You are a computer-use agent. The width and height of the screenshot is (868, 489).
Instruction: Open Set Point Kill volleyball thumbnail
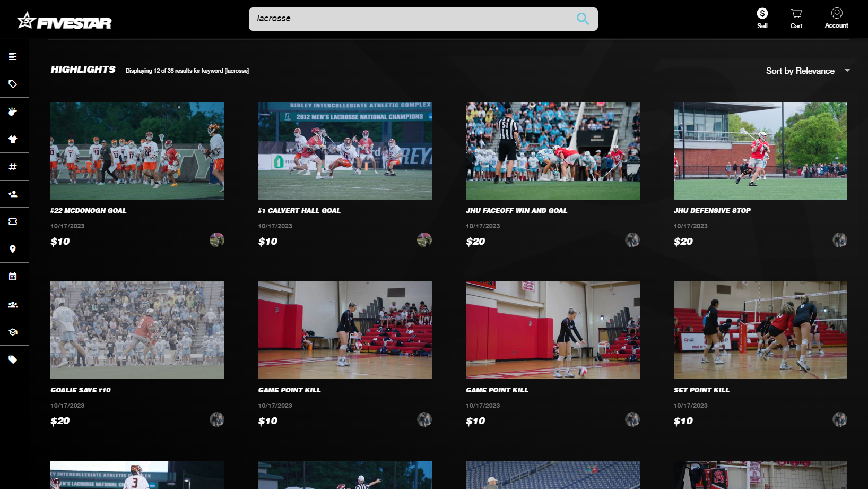(760, 330)
